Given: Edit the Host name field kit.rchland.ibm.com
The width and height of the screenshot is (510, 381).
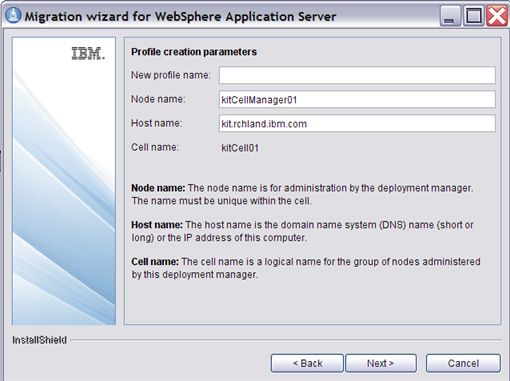Looking at the screenshot, I should pyautogui.click(x=357, y=123).
